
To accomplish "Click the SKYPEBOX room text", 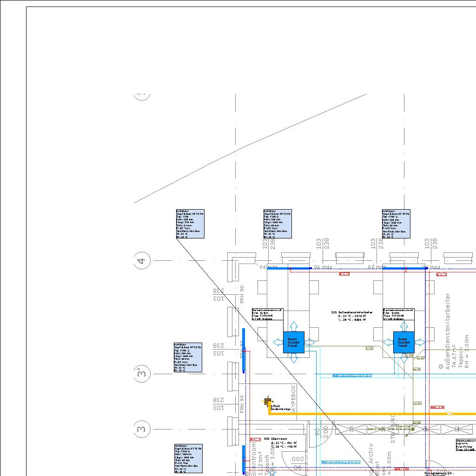I will coord(293,399).
